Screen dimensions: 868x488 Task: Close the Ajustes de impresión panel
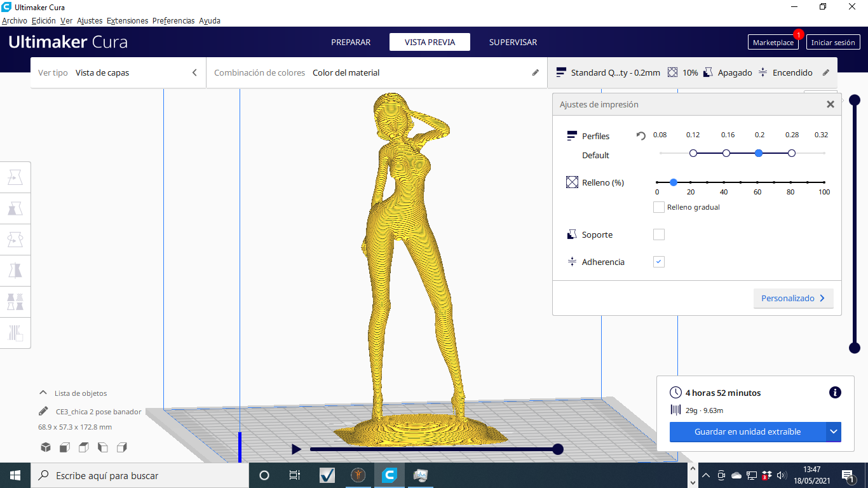(831, 104)
